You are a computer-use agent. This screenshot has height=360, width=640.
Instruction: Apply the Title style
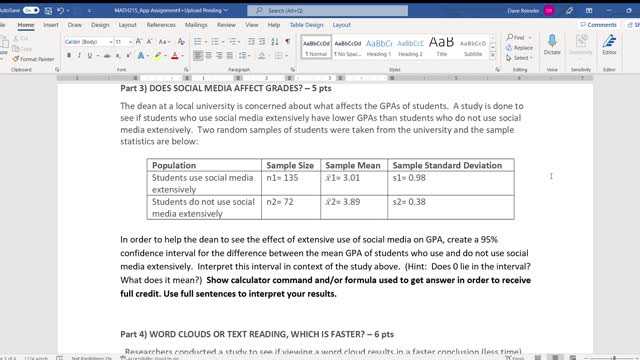click(442, 47)
